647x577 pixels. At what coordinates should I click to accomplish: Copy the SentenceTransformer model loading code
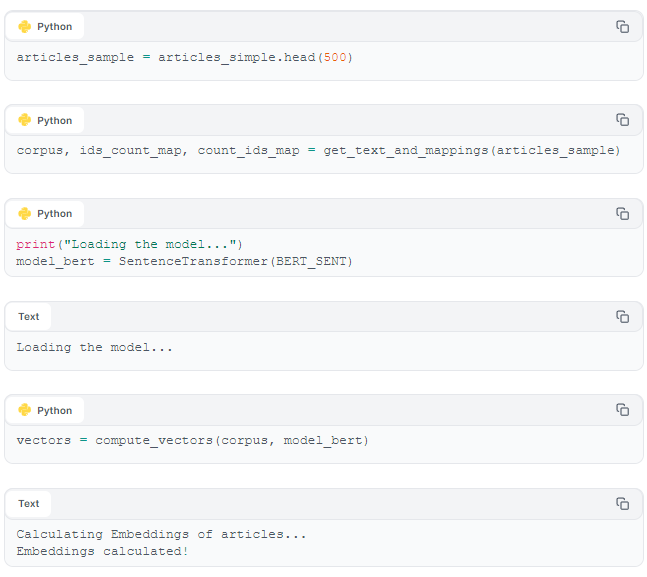click(622, 214)
